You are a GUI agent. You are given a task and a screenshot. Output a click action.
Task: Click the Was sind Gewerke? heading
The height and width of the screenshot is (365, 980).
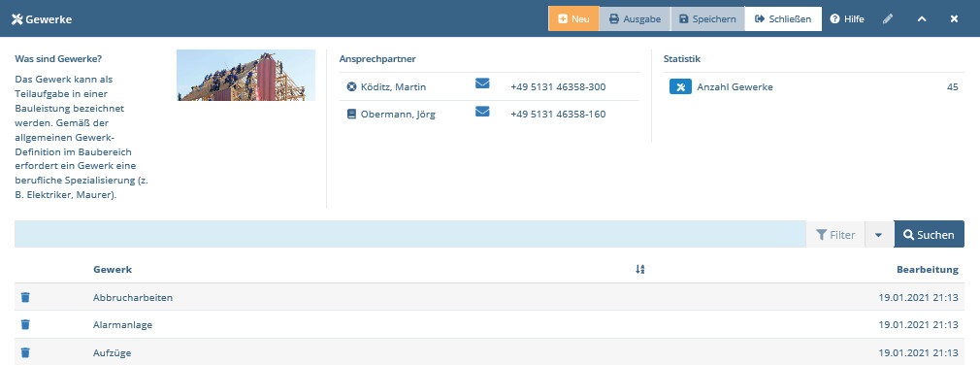coord(58,59)
